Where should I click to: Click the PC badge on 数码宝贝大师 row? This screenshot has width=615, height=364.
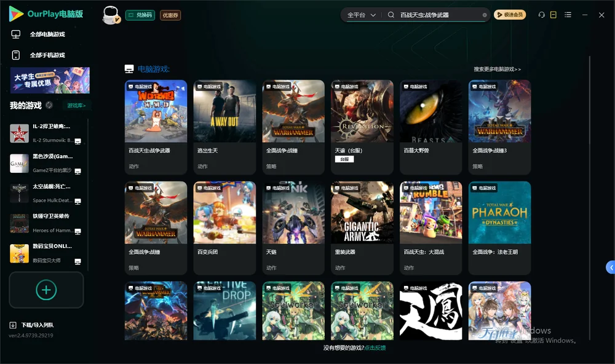point(77,262)
